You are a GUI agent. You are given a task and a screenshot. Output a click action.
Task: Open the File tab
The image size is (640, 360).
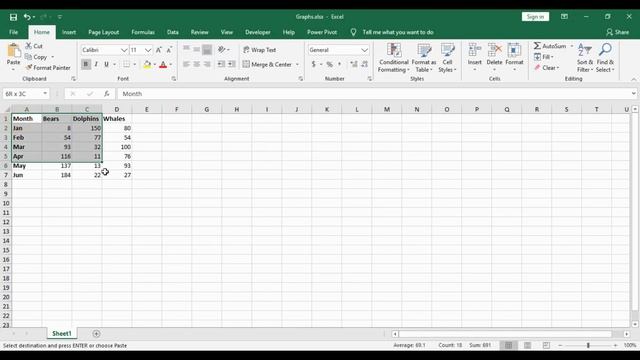13,32
